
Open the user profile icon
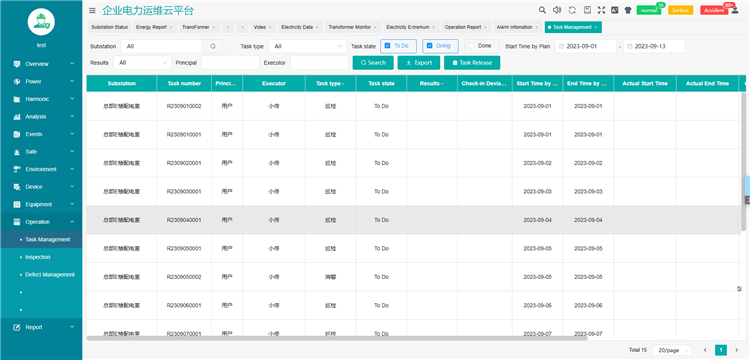tap(735, 11)
